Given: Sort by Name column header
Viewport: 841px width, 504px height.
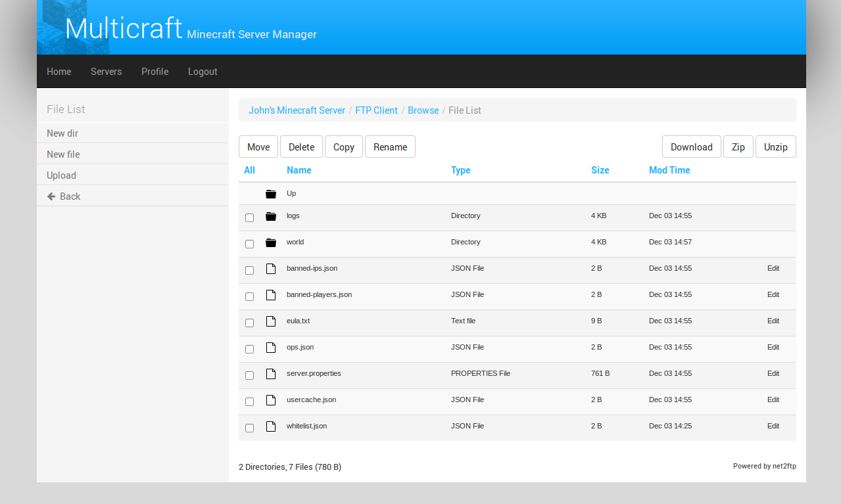Looking at the screenshot, I should (x=299, y=170).
